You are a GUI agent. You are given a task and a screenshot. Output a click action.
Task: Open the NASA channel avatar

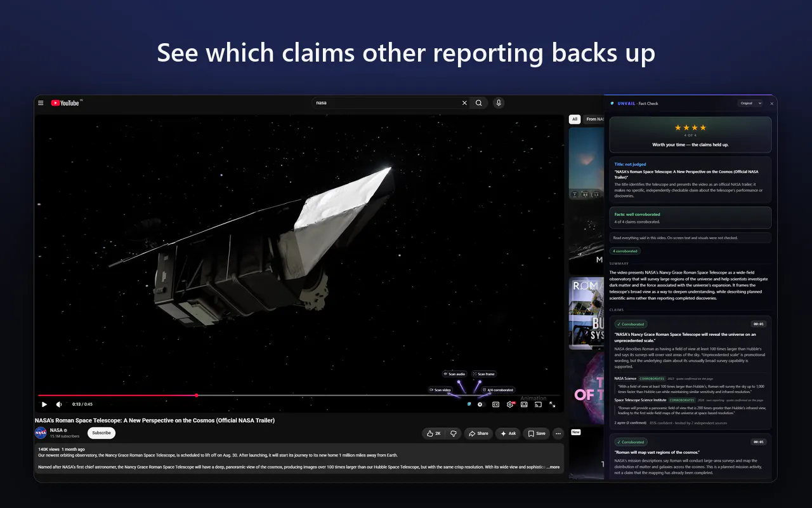41,433
